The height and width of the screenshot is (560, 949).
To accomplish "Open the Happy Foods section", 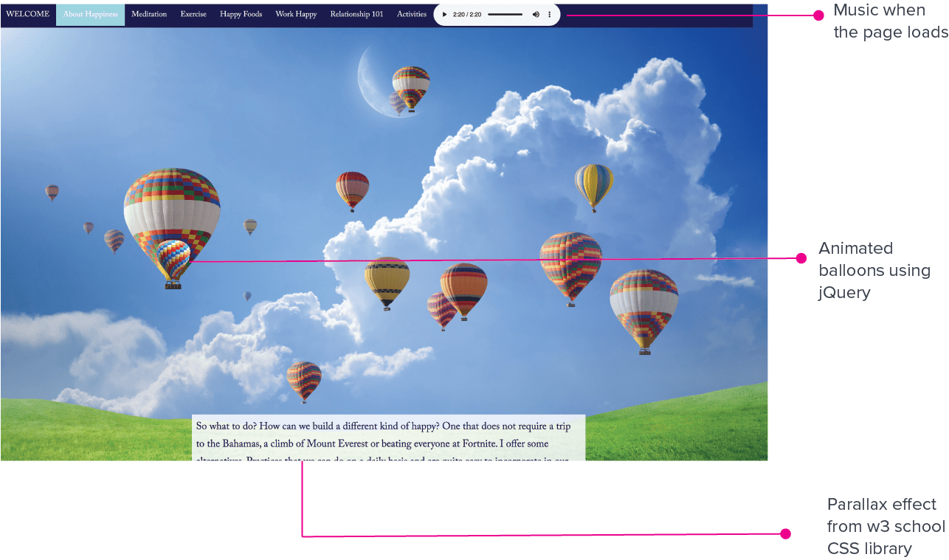I will 241,13.
